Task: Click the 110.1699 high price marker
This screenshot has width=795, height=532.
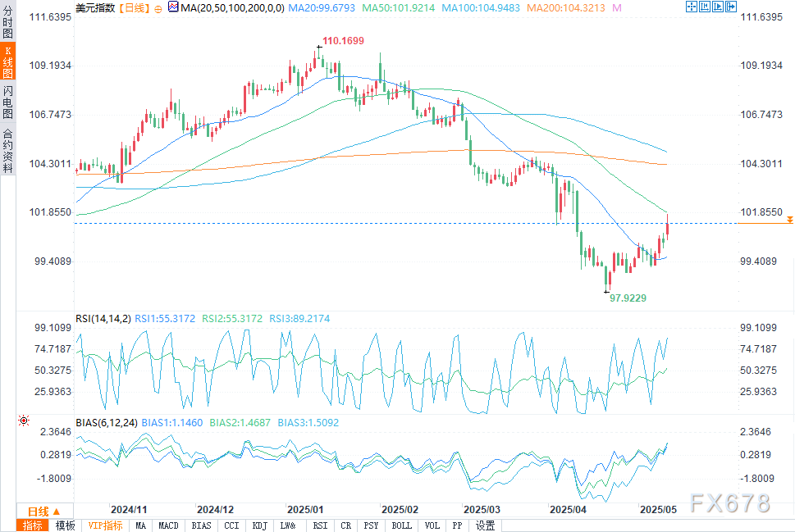Action: click(343, 40)
